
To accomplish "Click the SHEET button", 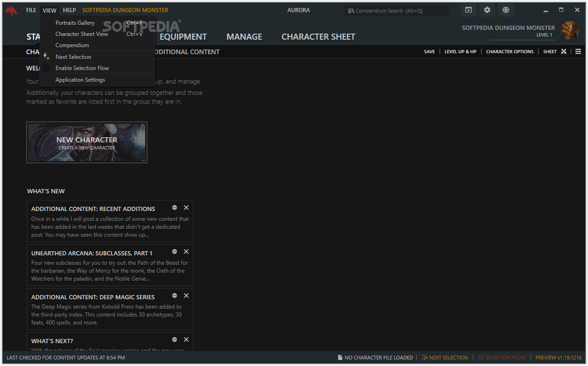I will [550, 52].
